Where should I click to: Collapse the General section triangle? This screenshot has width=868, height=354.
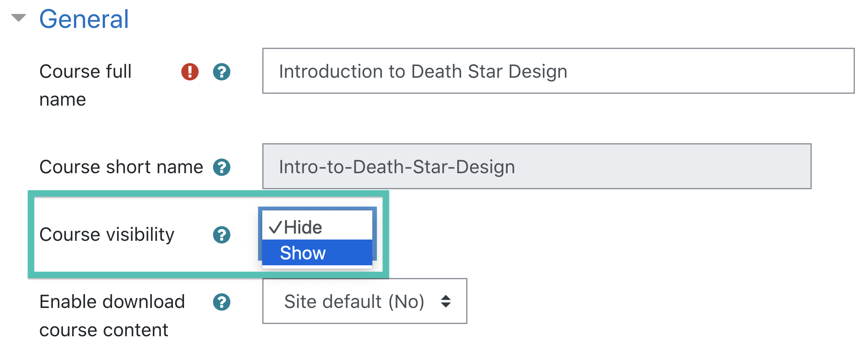[19, 18]
